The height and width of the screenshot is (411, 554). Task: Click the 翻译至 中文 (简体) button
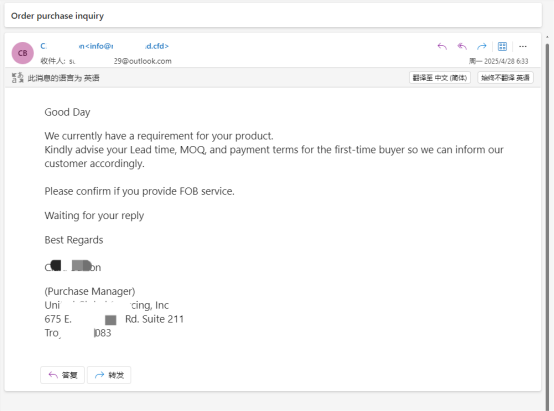click(440, 78)
